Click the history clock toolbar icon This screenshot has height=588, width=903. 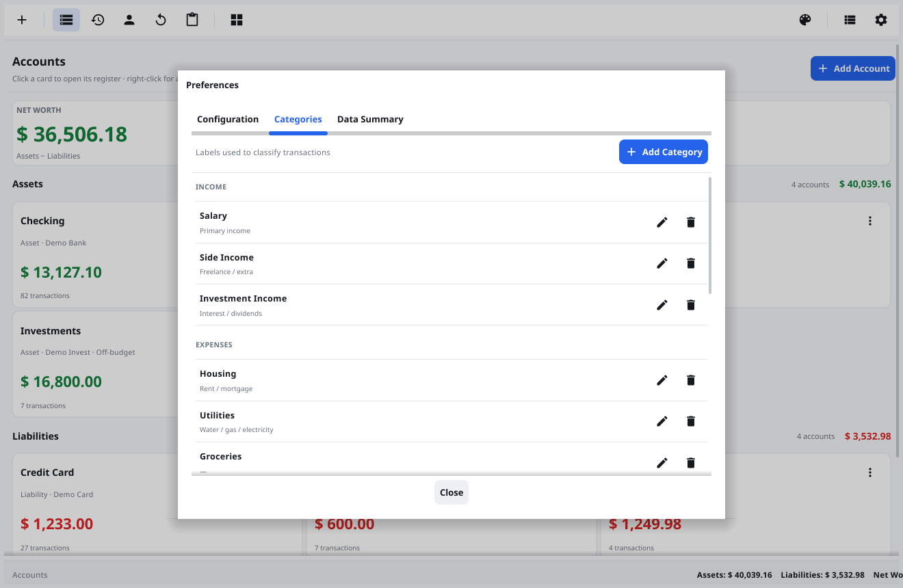tap(98, 20)
